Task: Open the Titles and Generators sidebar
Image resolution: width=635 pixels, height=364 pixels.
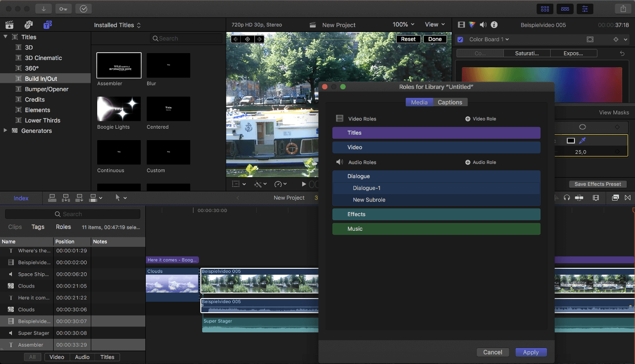Action: (x=47, y=24)
